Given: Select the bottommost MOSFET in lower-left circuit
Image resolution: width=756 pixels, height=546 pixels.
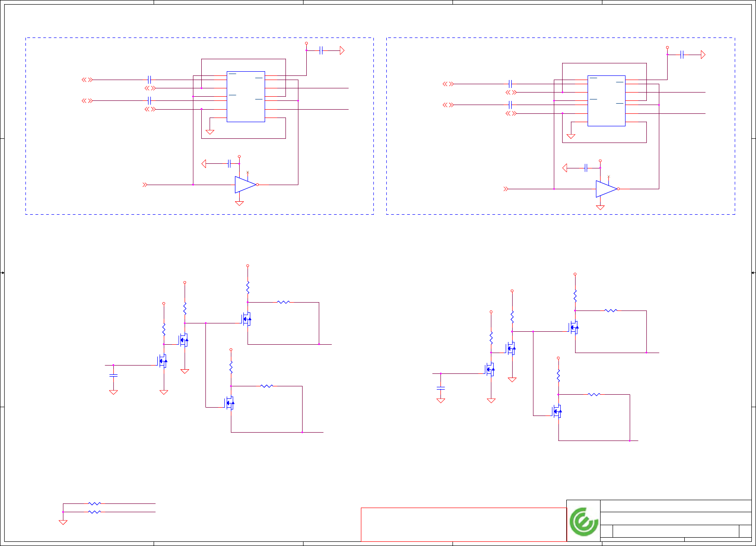Looking at the screenshot, I should coord(230,403).
